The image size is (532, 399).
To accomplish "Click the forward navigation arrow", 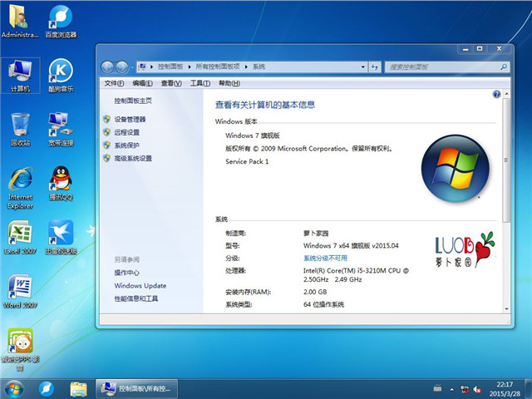I will pyautogui.click(x=122, y=67).
